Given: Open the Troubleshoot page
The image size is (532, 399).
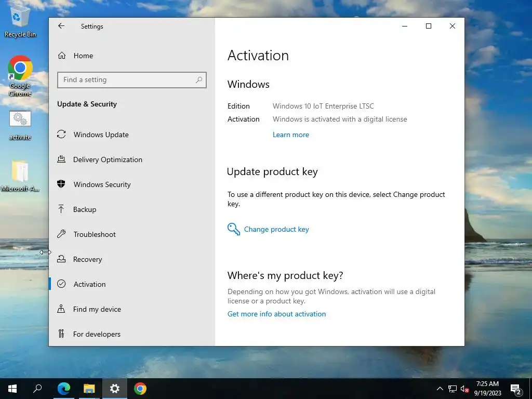Looking at the screenshot, I should coord(95,234).
